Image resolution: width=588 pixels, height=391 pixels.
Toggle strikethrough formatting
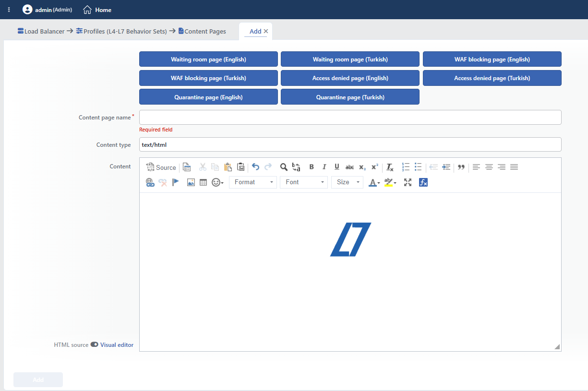[350, 167]
